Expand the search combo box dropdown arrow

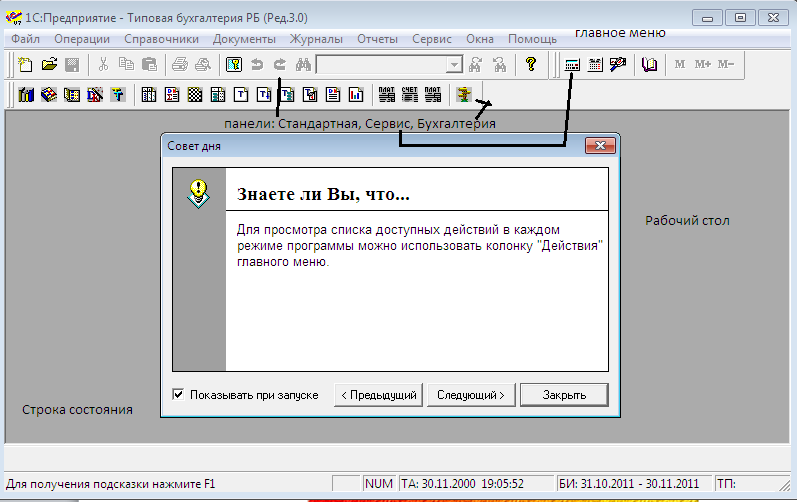coord(454,65)
